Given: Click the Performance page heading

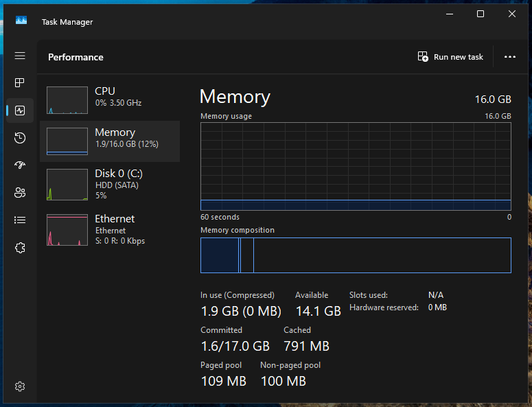Looking at the screenshot, I should pos(76,57).
